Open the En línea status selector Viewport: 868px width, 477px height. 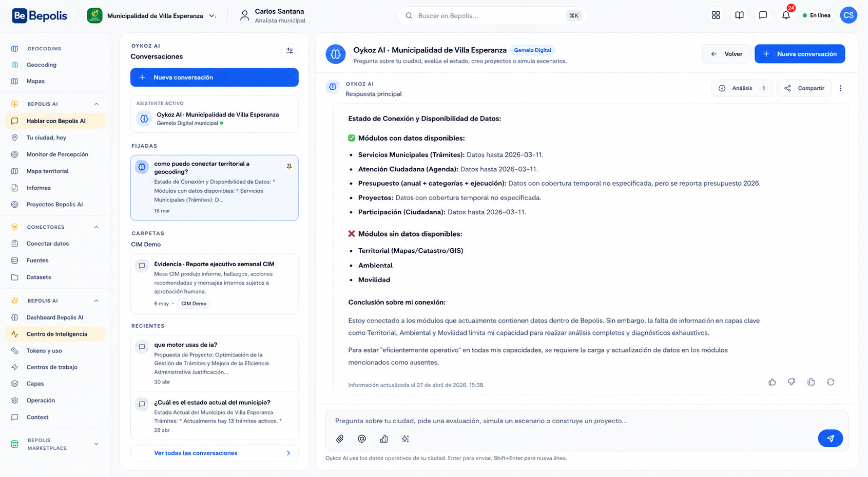click(x=817, y=15)
